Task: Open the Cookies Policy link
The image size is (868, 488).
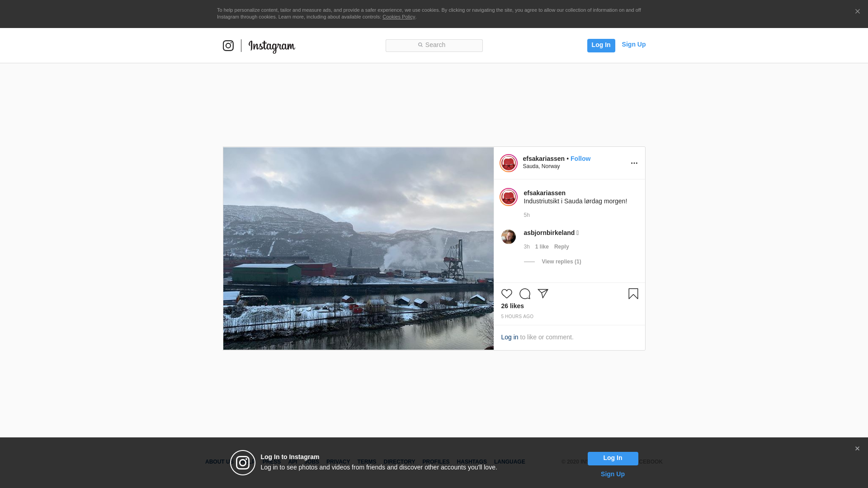Action: click(x=399, y=17)
